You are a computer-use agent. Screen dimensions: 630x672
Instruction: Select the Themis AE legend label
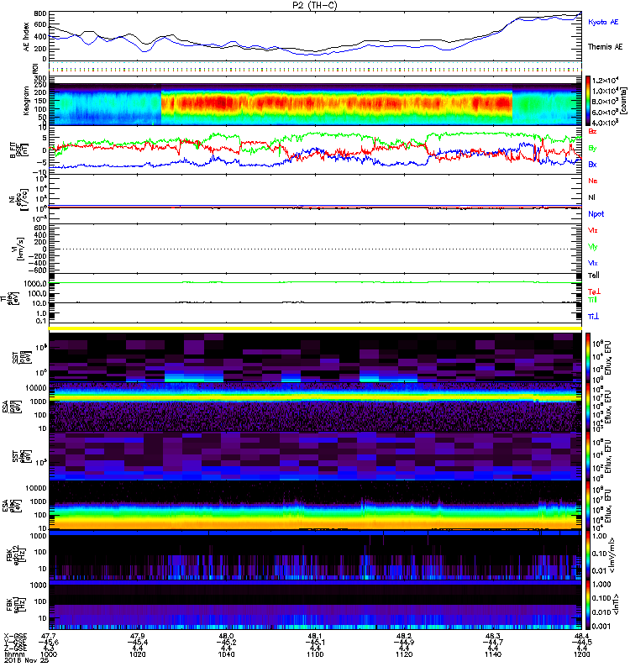(x=605, y=47)
